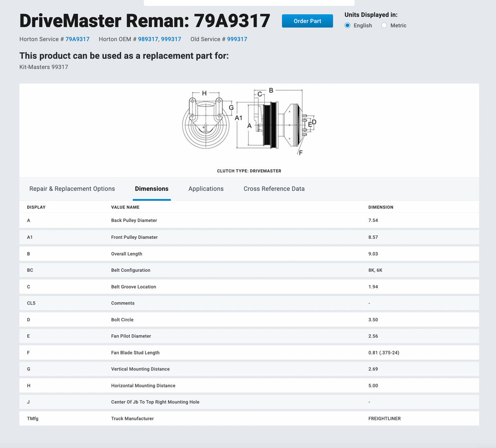Click the 7.54 dimension value
The image size is (496, 448).
(x=373, y=220)
